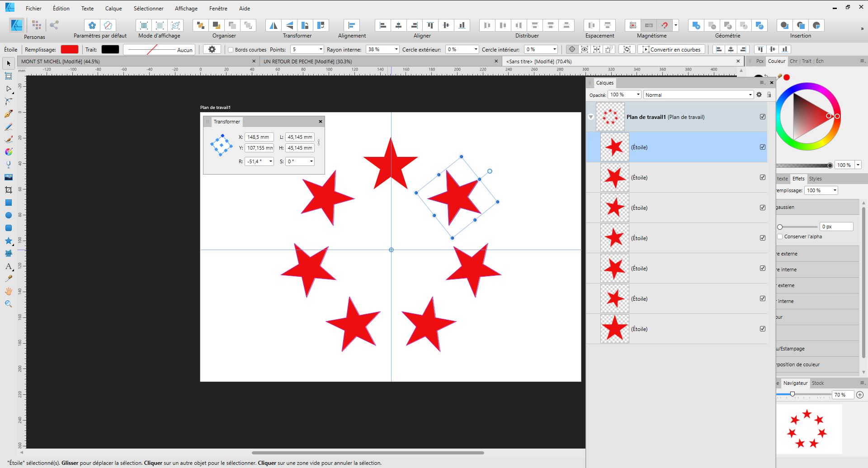The image size is (868, 468).
Task: Open the Cercle intérieur dropdown
Action: click(x=555, y=49)
